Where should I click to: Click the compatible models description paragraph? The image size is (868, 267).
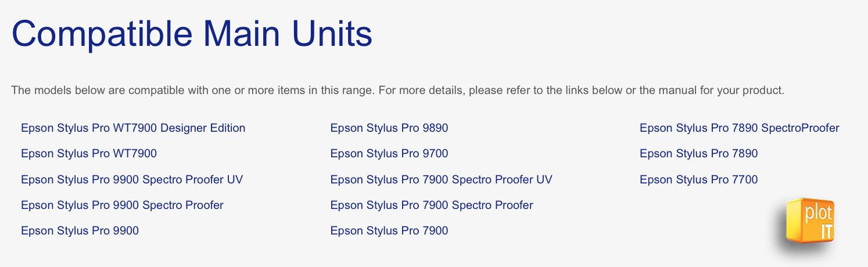tap(398, 91)
